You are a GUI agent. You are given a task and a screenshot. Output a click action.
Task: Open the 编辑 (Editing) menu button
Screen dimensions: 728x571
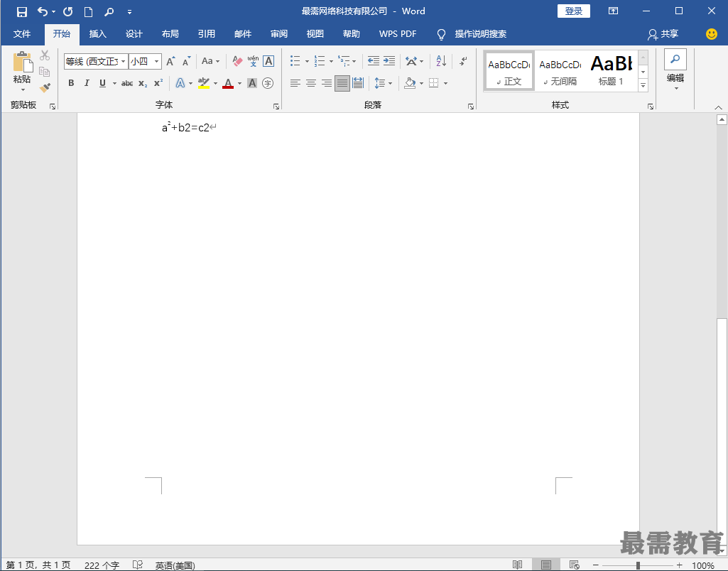pyautogui.click(x=675, y=70)
